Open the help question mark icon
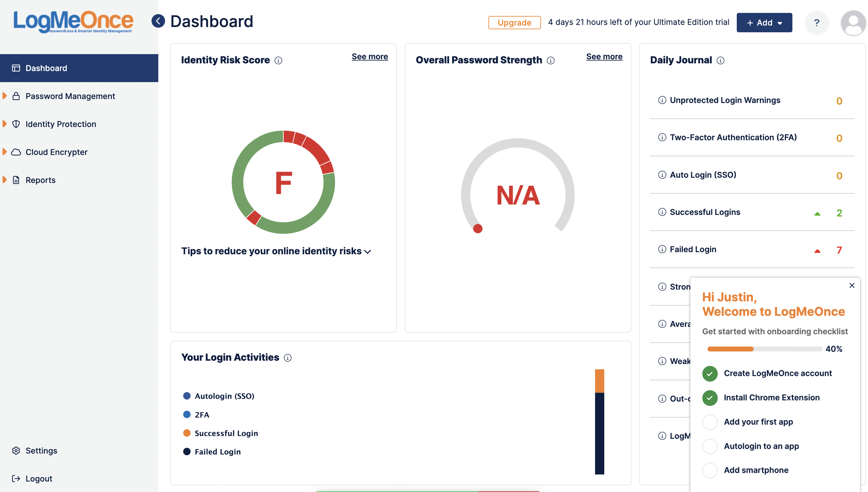868x492 pixels. 816,23
